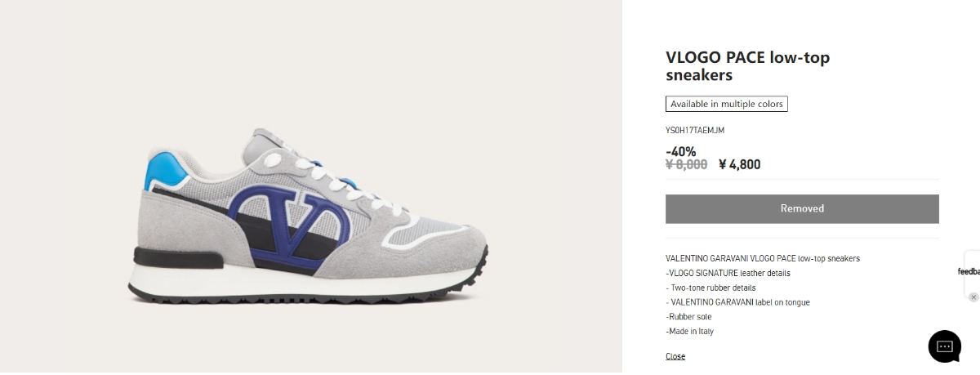Click the VALENTINO GARAVANI label on tongue line

737,302
